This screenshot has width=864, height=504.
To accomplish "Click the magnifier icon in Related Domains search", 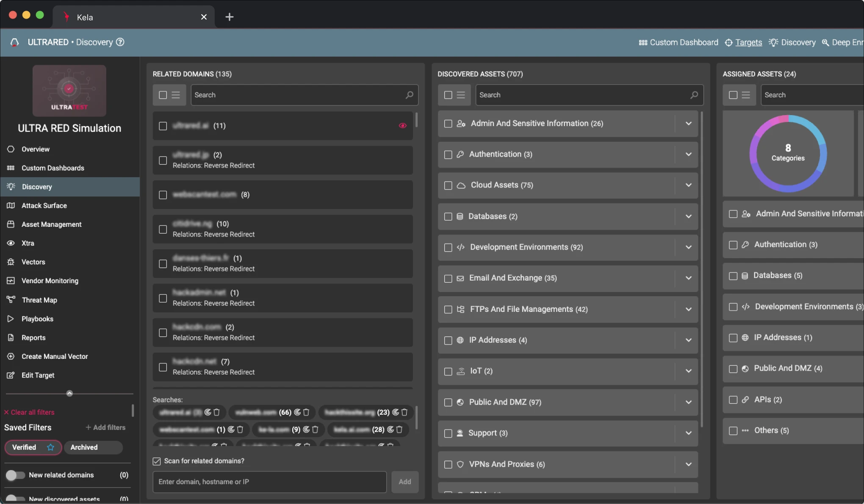I will (x=409, y=95).
